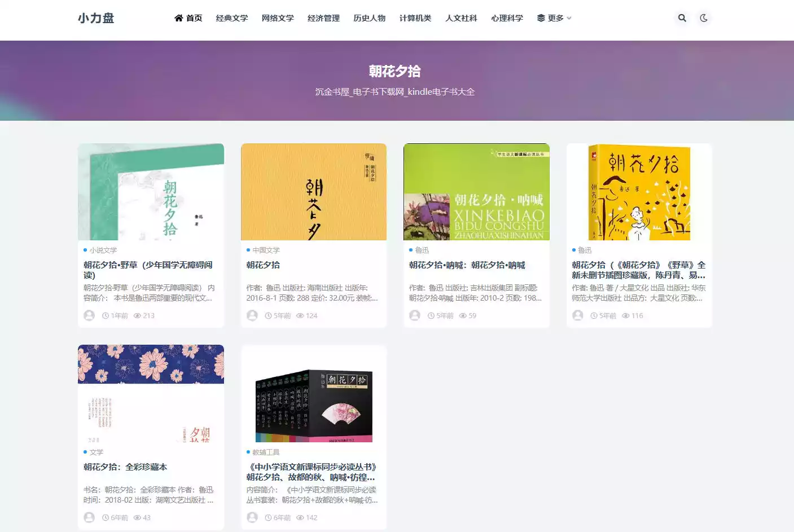The height and width of the screenshot is (532, 794).
Task: Open 历史人物 menu item
Action: click(370, 18)
